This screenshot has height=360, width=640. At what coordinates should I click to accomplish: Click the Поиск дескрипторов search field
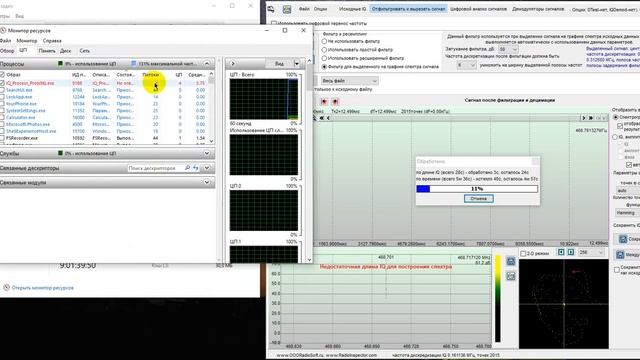(x=155, y=168)
